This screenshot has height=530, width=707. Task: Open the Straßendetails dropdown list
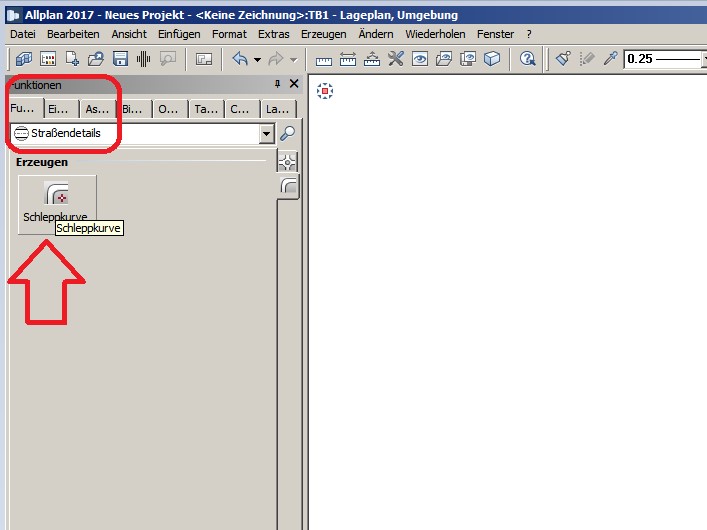(266, 133)
